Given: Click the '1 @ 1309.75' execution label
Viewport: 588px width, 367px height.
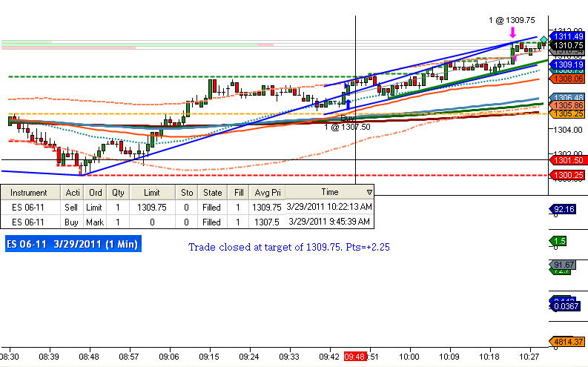Looking at the screenshot, I should click(x=512, y=20).
